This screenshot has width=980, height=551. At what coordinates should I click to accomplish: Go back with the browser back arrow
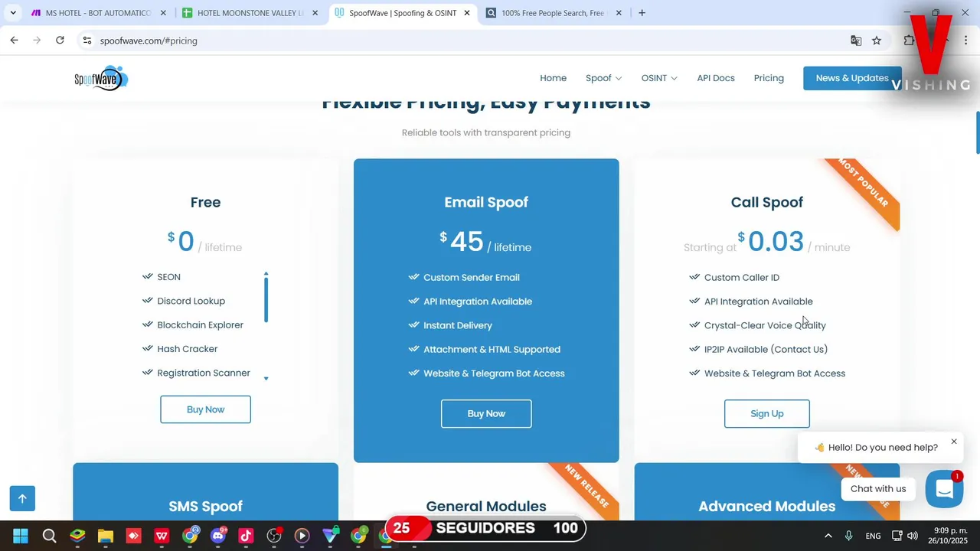[x=14, y=41]
